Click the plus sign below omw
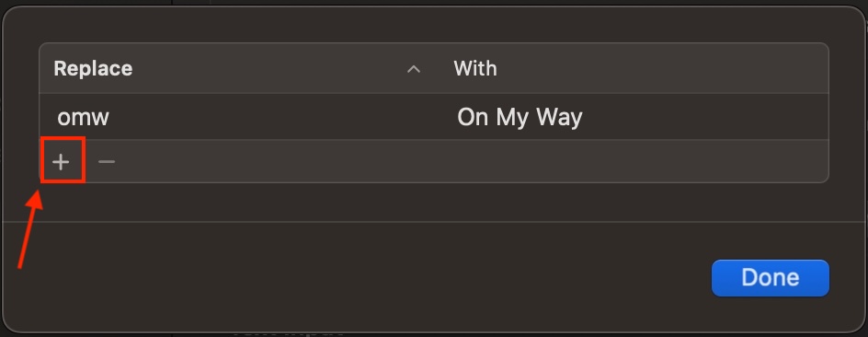 click(x=61, y=161)
